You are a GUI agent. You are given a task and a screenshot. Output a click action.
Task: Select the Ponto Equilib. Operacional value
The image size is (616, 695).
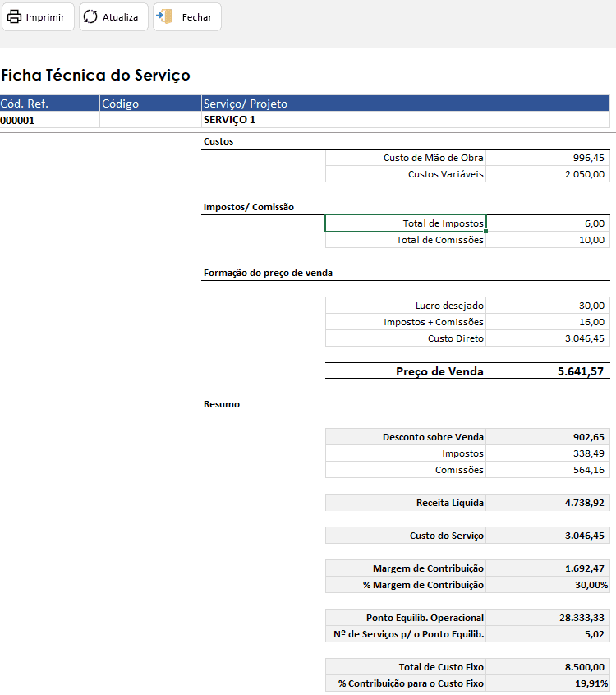pyautogui.click(x=548, y=618)
